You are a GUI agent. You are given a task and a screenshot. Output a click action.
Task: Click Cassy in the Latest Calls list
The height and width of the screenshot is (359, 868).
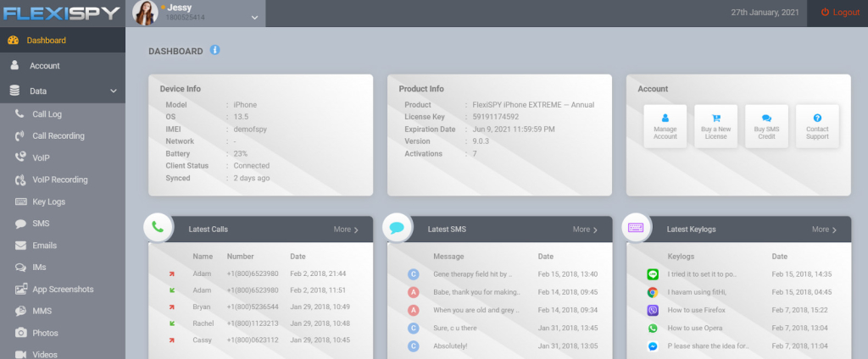pyautogui.click(x=202, y=340)
